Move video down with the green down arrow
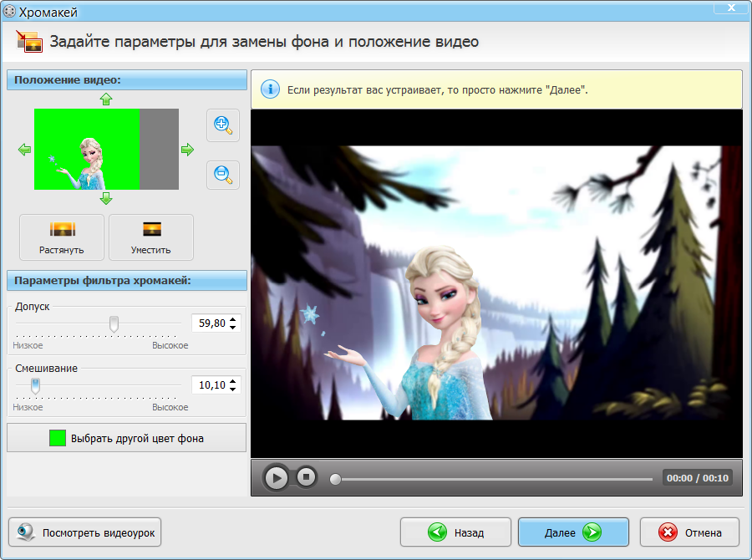This screenshot has height=560, width=752. click(106, 198)
